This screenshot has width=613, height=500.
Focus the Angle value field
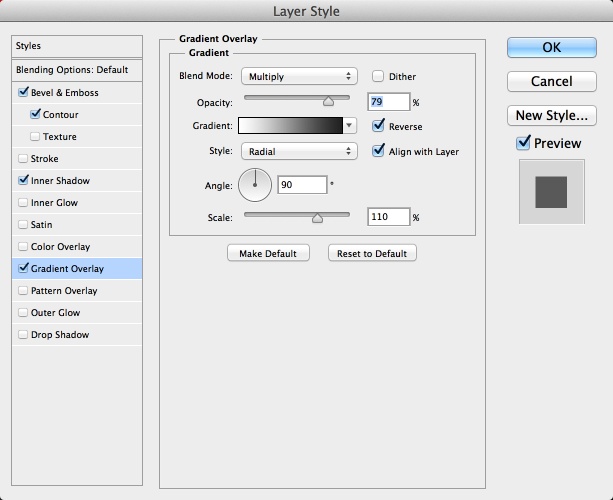pyautogui.click(x=302, y=185)
